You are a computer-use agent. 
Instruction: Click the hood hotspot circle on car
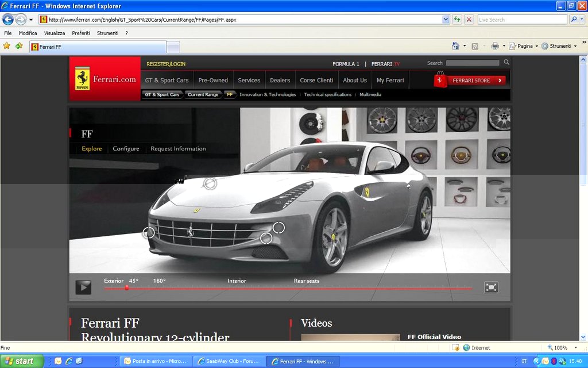pos(210,183)
